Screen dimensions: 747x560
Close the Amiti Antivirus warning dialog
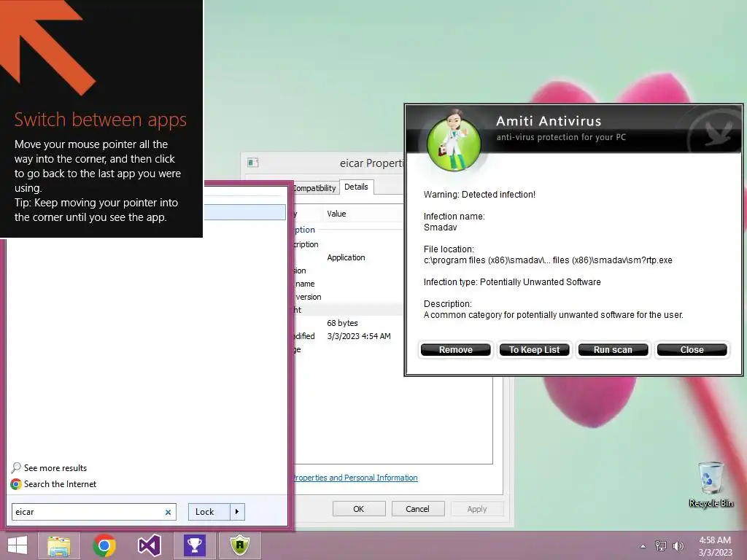[692, 349]
